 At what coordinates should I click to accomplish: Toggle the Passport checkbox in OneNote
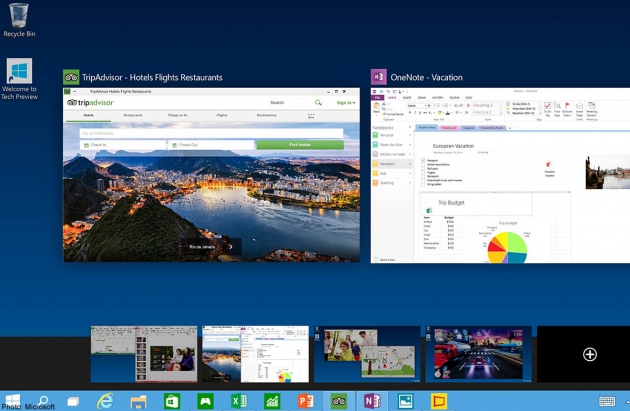tap(423, 160)
